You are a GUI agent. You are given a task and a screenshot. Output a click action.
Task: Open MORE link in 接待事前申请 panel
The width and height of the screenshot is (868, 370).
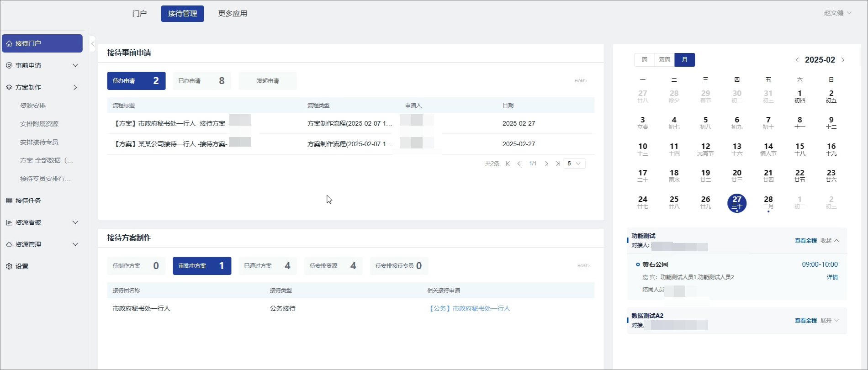581,81
